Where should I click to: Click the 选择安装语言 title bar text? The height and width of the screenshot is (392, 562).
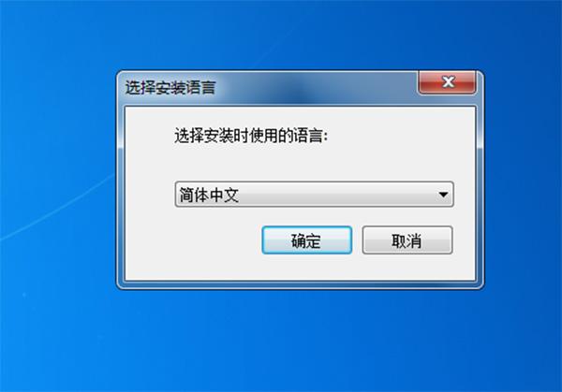coord(170,87)
